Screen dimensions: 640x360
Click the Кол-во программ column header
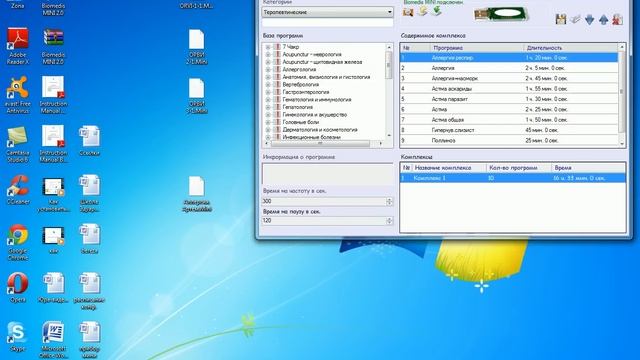pos(519,168)
